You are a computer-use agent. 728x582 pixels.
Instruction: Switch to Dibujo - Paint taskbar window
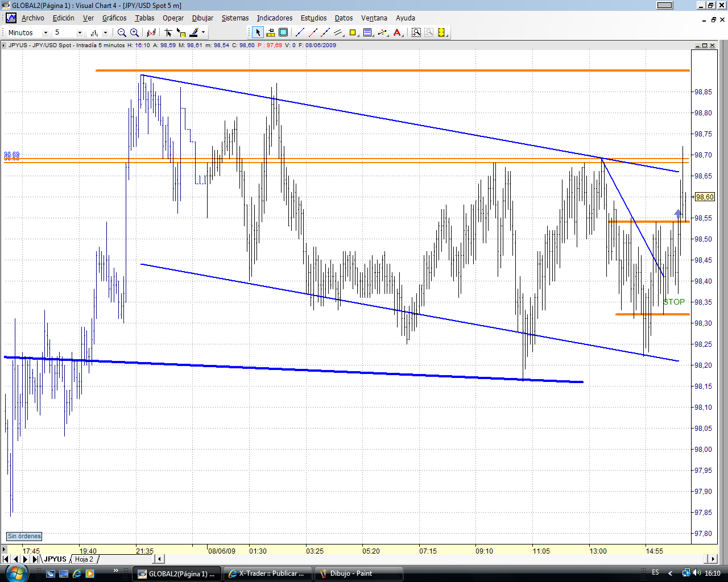pyautogui.click(x=359, y=573)
